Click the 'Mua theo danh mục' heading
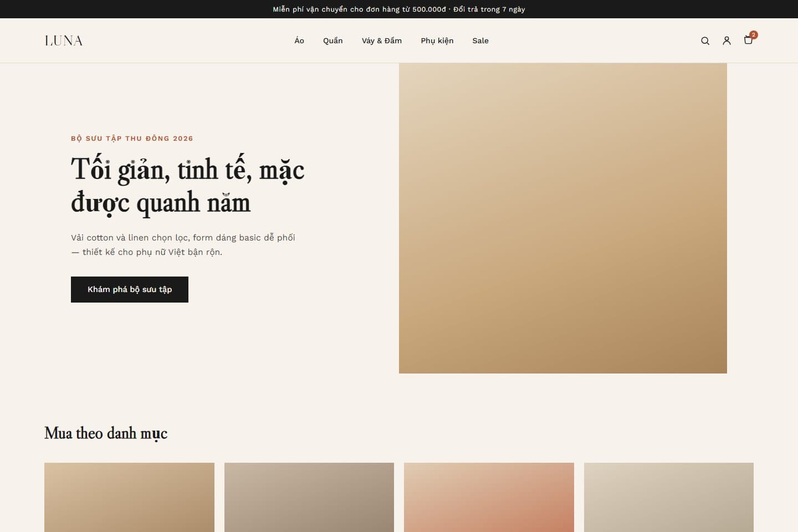 [x=106, y=433]
